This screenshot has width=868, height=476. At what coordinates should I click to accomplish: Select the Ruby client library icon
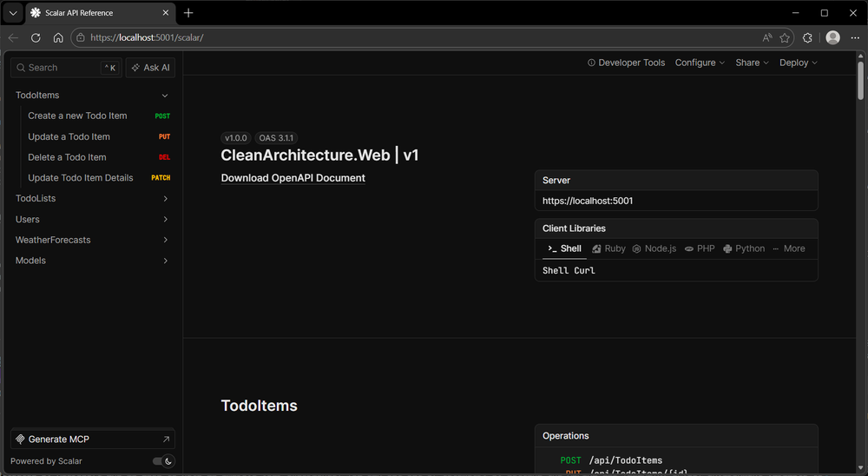click(x=596, y=248)
